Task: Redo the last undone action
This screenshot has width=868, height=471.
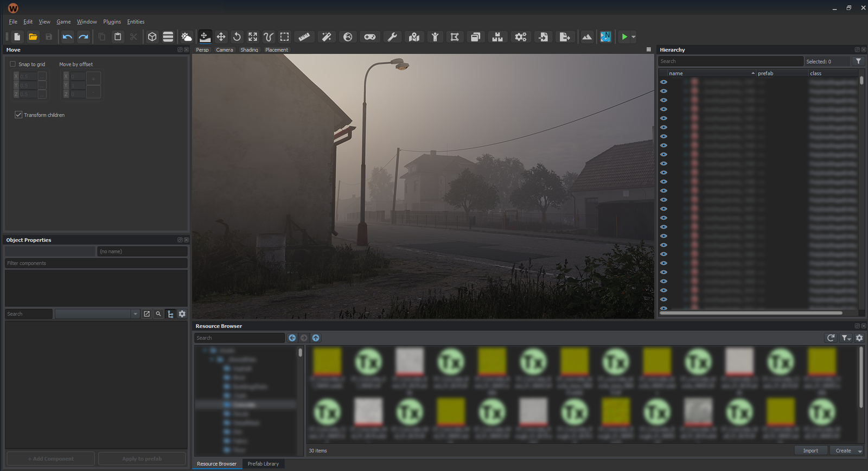Action: click(x=83, y=37)
